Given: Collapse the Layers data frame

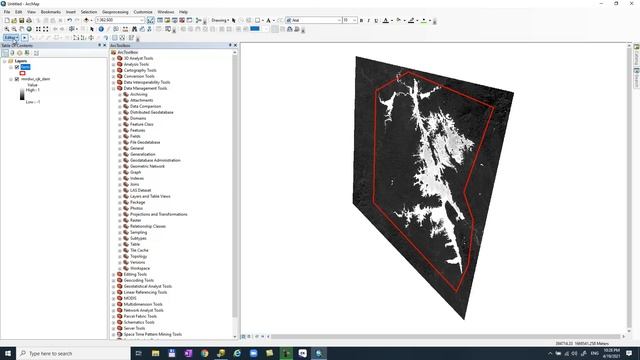Looking at the screenshot, I should pos(4,61).
